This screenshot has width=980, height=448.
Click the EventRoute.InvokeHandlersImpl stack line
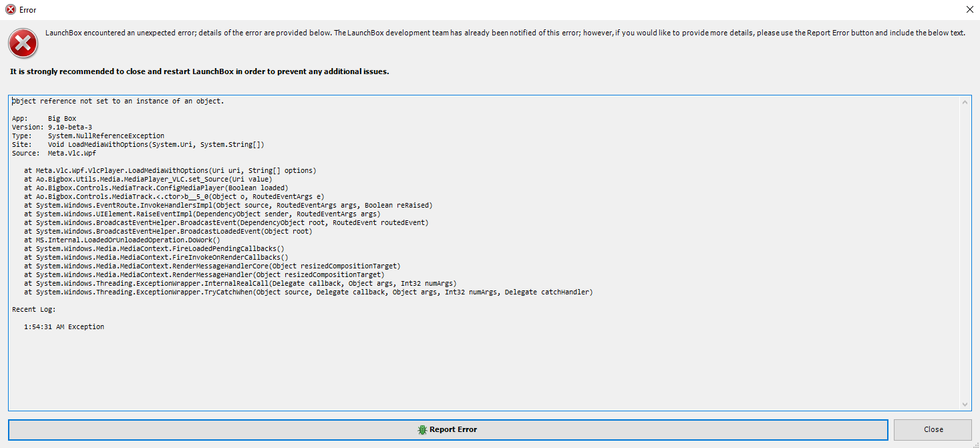(x=228, y=205)
